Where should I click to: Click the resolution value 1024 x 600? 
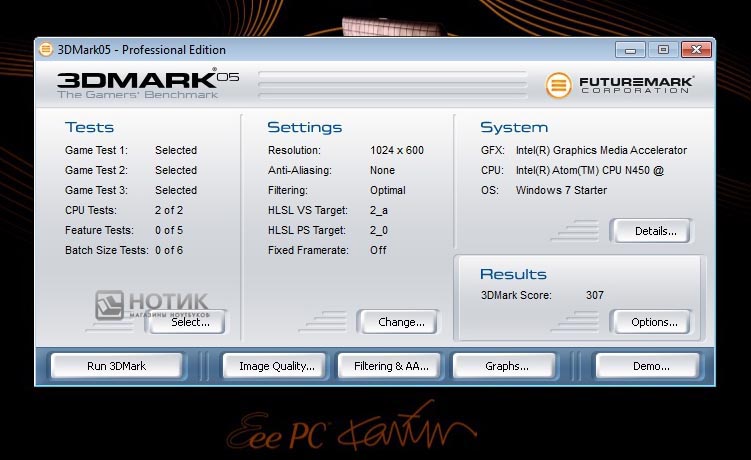[397, 150]
